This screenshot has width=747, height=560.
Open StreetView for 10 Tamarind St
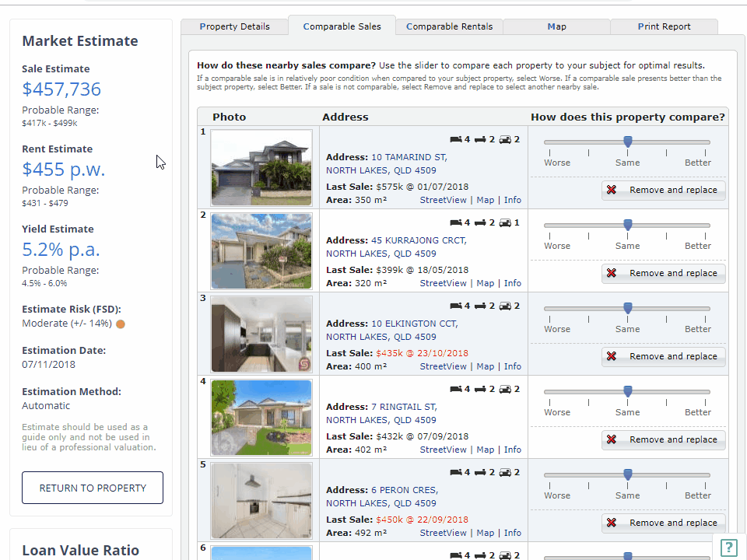(x=443, y=200)
